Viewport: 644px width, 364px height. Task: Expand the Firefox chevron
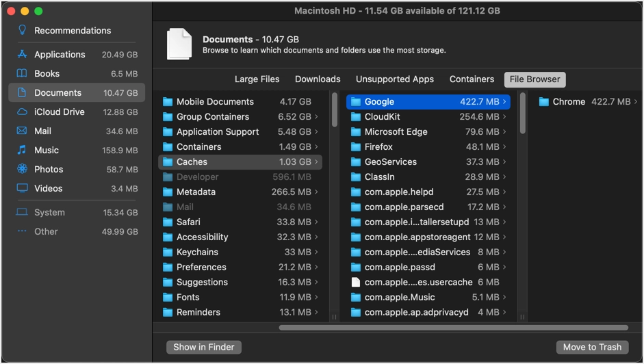pyautogui.click(x=504, y=146)
